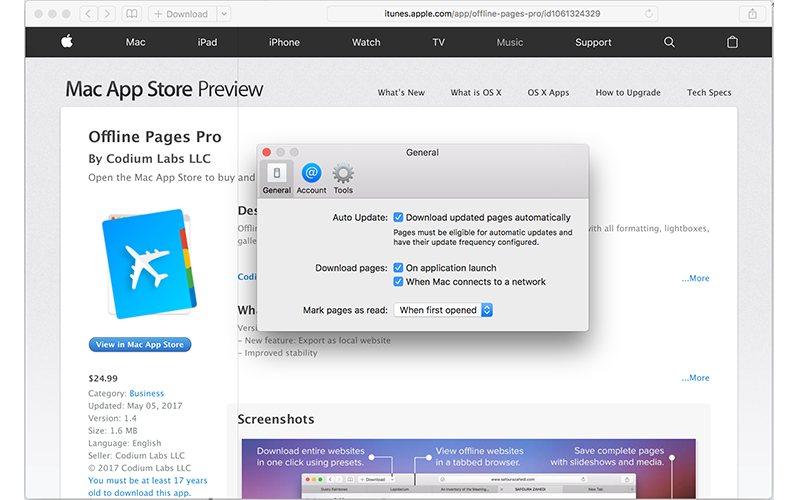Click the Screenshots heading
Image resolution: width=800 pixels, height=500 pixels.
pyautogui.click(x=276, y=419)
